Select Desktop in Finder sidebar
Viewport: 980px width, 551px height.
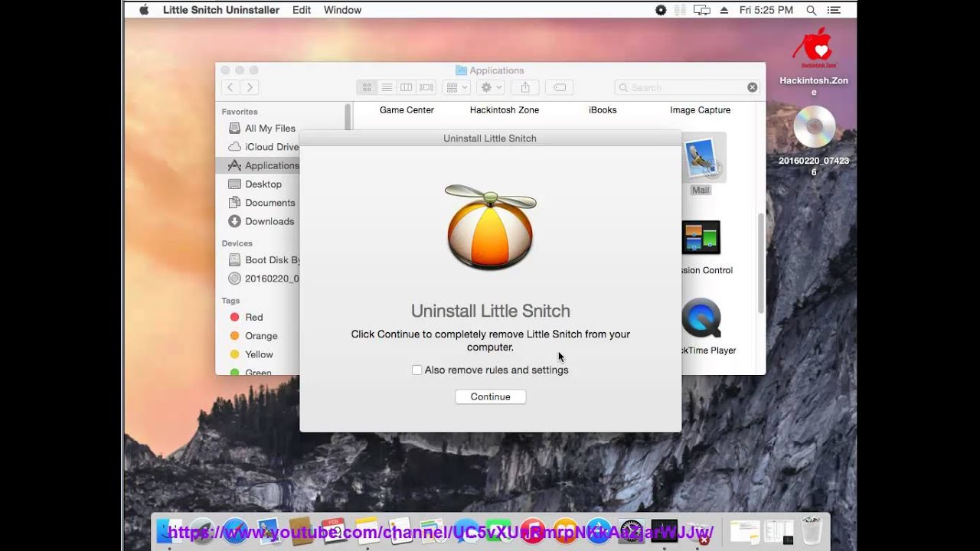click(254, 184)
